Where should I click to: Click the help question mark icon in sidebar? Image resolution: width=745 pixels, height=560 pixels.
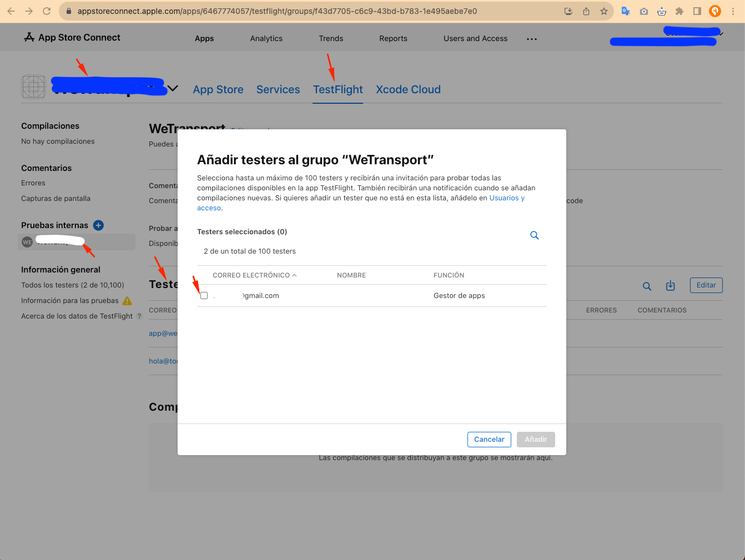139,316
